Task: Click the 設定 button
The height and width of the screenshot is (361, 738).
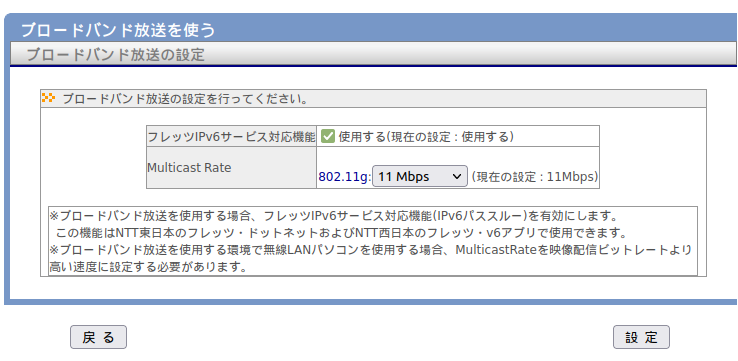Action: click(x=641, y=337)
